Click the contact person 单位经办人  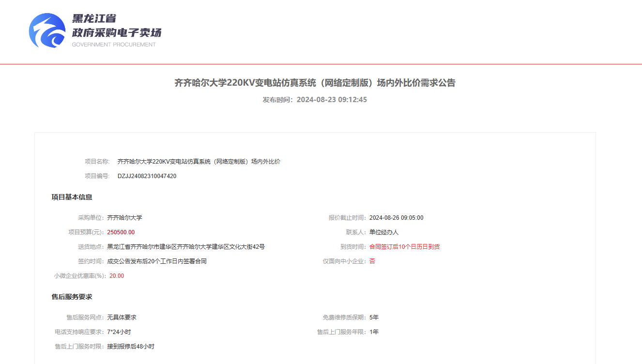[x=384, y=232]
